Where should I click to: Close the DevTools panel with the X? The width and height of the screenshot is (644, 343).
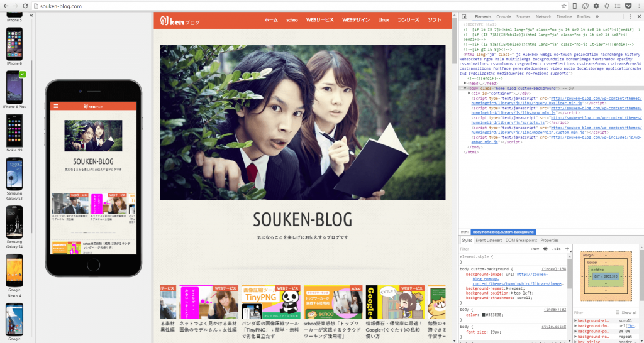(639, 17)
